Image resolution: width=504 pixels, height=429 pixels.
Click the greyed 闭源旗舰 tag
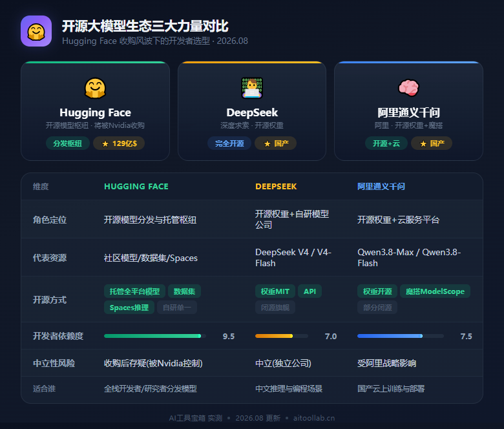point(275,308)
